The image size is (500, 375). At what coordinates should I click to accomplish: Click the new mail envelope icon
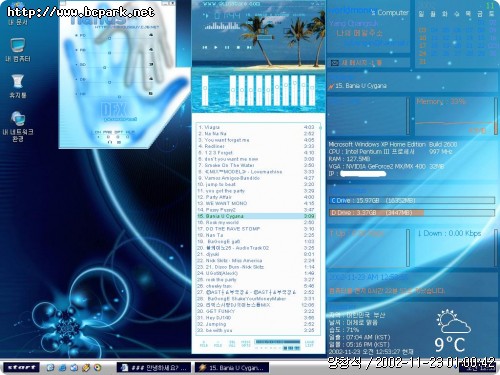click(335, 63)
